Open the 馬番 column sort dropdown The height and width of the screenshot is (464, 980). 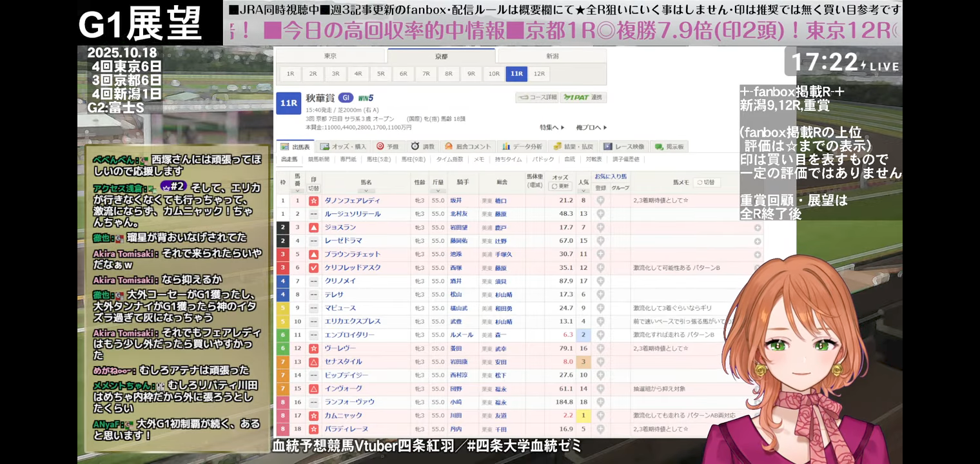(297, 190)
